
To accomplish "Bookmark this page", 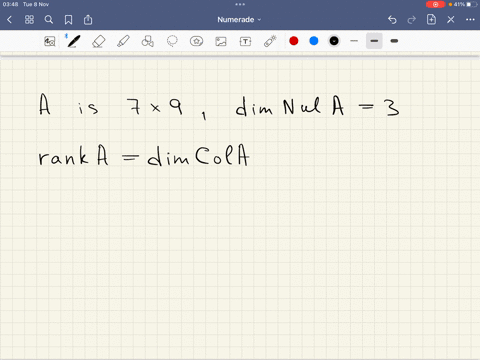I will point(68,20).
